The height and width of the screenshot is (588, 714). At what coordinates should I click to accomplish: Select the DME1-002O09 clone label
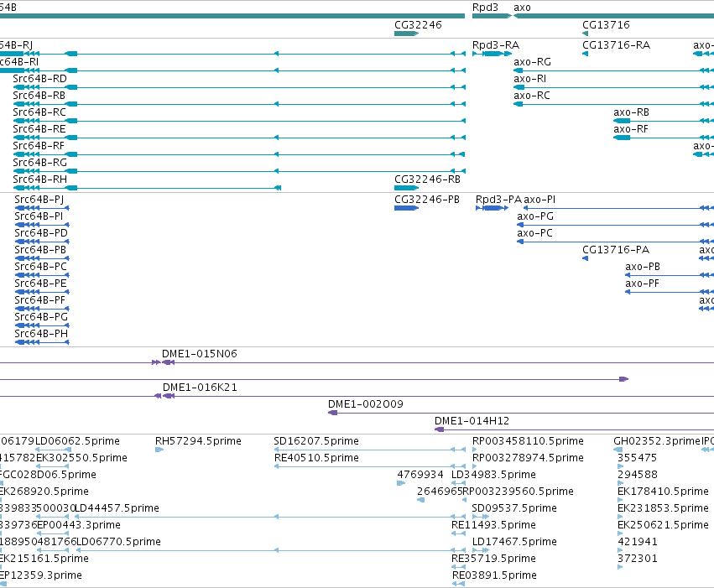click(x=366, y=404)
